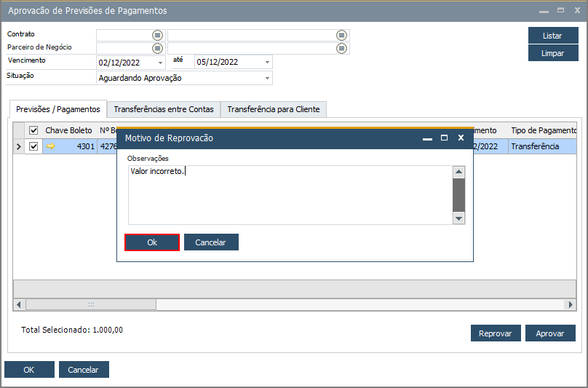The width and height of the screenshot is (588, 388).
Task: Switch to Previsões / Pagamentos tab
Action: click(58, 109)
